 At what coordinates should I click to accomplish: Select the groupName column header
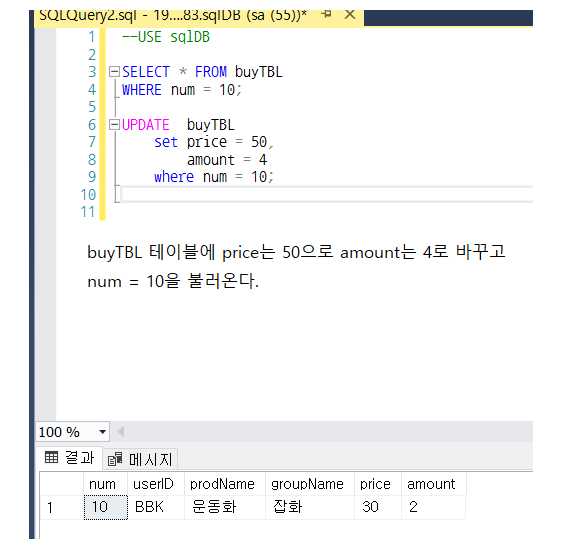click(x=310, y=484)
